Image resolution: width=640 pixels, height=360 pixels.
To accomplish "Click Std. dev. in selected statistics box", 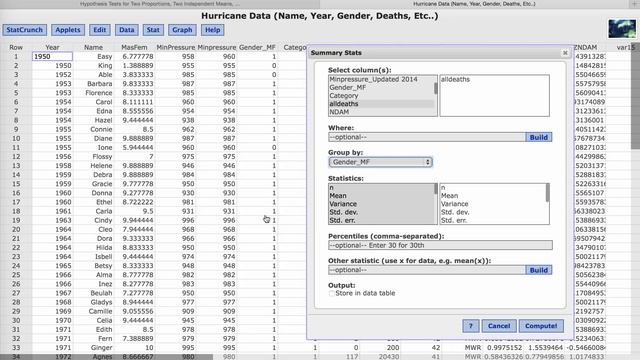I will click(x=455, y=212).
